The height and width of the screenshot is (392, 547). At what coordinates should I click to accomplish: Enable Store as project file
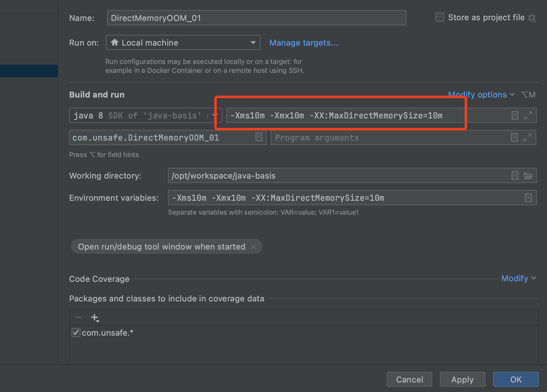point(440,17)
